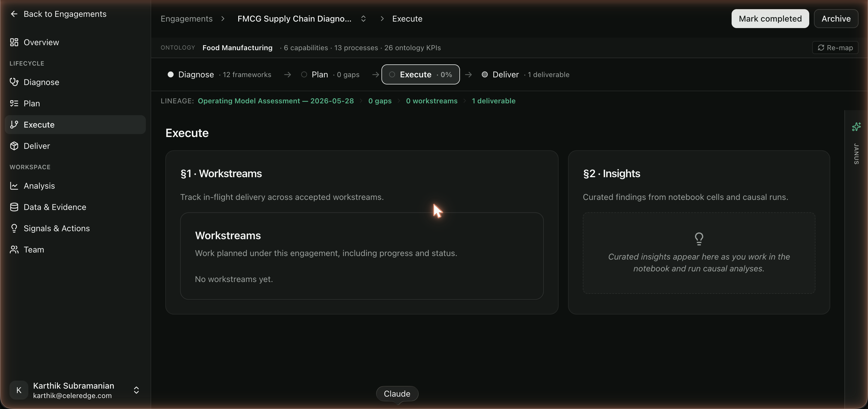The image size is (868, 409).
Task: Click the 1 deliverable lineage link
Action: click(493, 101)
